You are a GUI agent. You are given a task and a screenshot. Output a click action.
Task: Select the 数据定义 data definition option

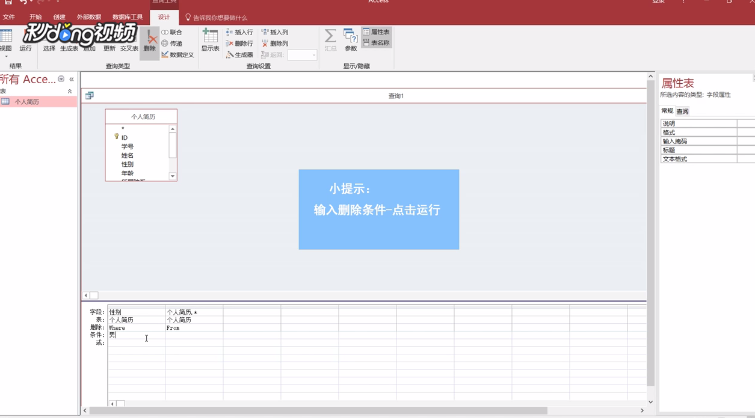178,55
